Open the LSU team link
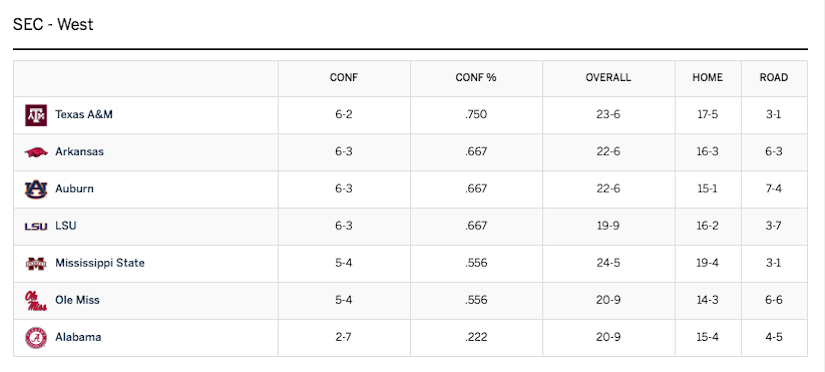This screenshot has width=825, height=372. point(66,226)
